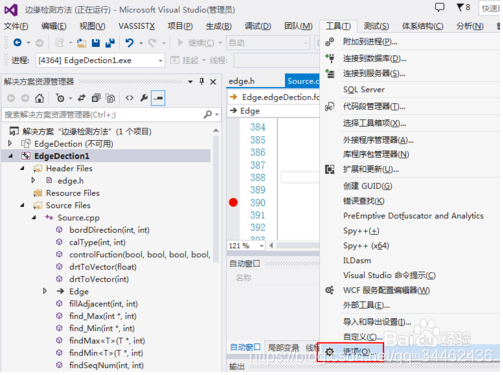503x375 pixels.
Task: Click the search Solution Explorer input field
Action: tap(102, 115)
